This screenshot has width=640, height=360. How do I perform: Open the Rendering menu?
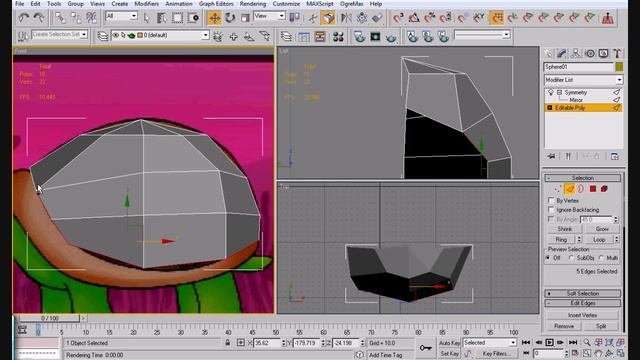(x=253, y=4)
